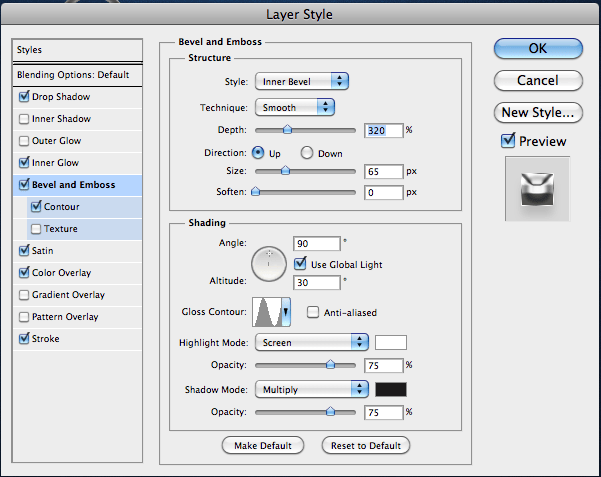Click the white highlight color swatch
This screenshot has width=601, height=477.
coord(391,342)
